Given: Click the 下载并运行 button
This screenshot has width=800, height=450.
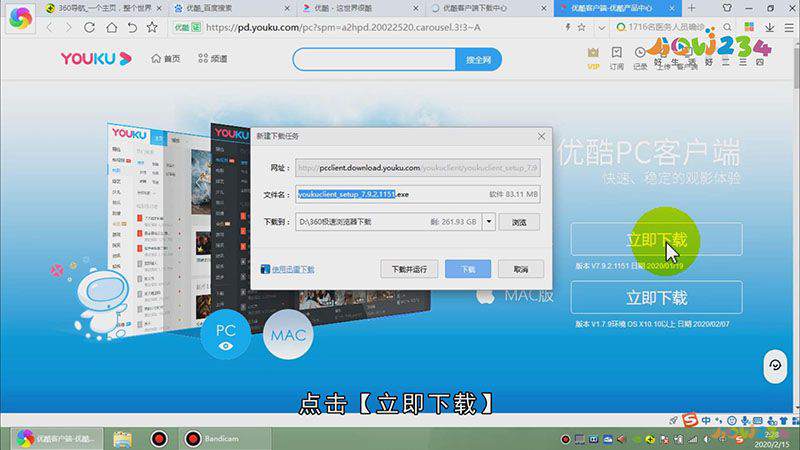Looking at the screenshot, I should tap(409, 269).
